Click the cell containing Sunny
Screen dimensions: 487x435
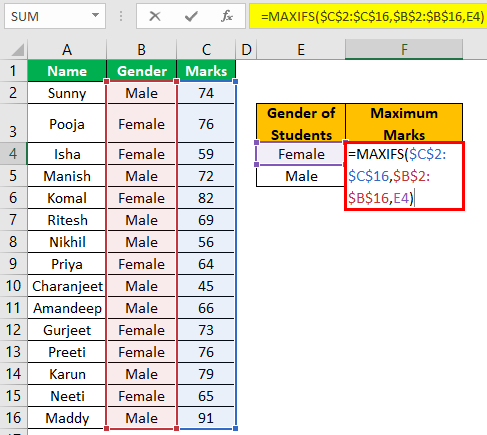67,93
